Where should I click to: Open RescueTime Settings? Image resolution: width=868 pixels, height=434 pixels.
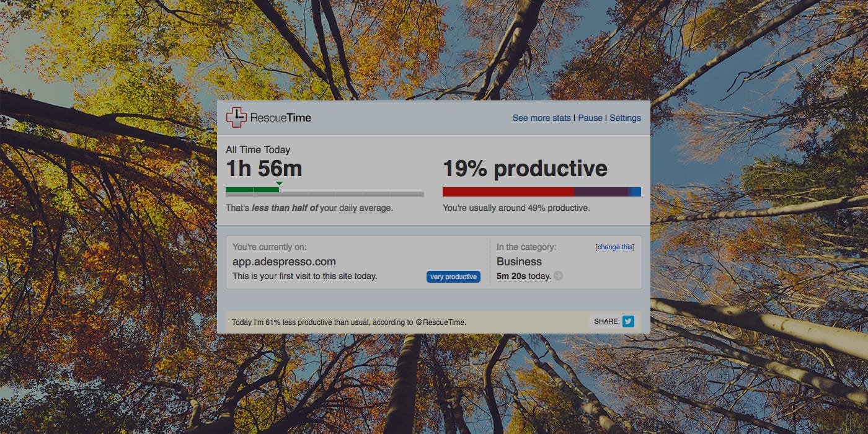[625, 118]
